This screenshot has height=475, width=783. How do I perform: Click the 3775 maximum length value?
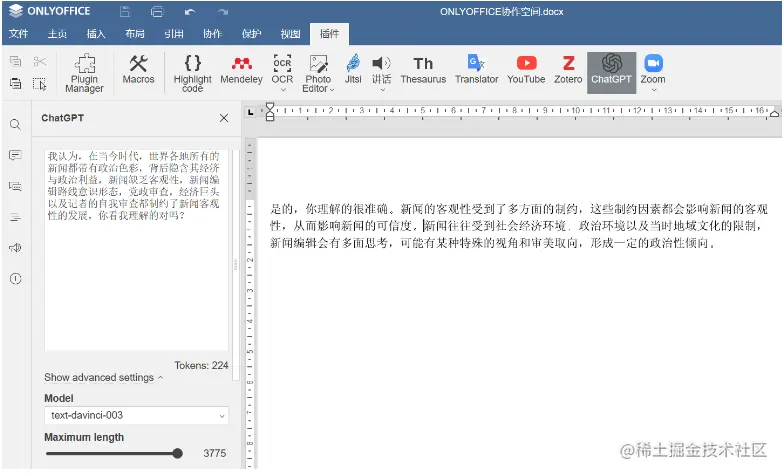[215, 454]
